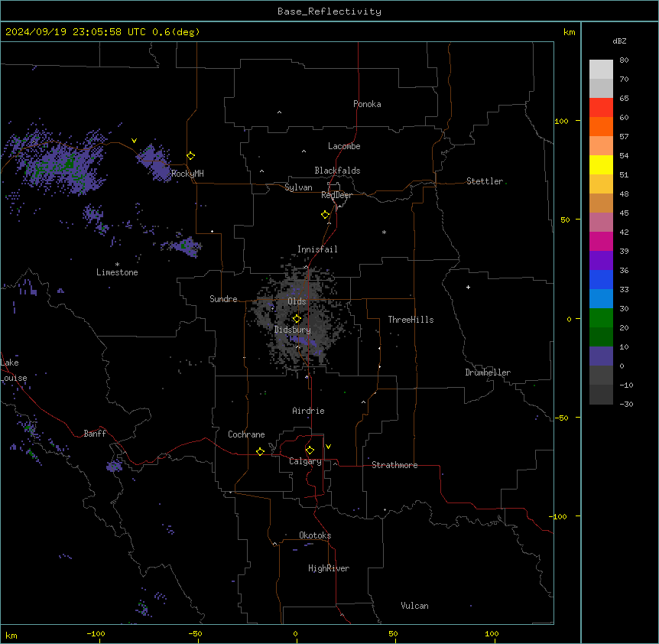Select the yellow v marker northeast of Calgary
This screenshot has height=644, width=659.
(328, 447)
